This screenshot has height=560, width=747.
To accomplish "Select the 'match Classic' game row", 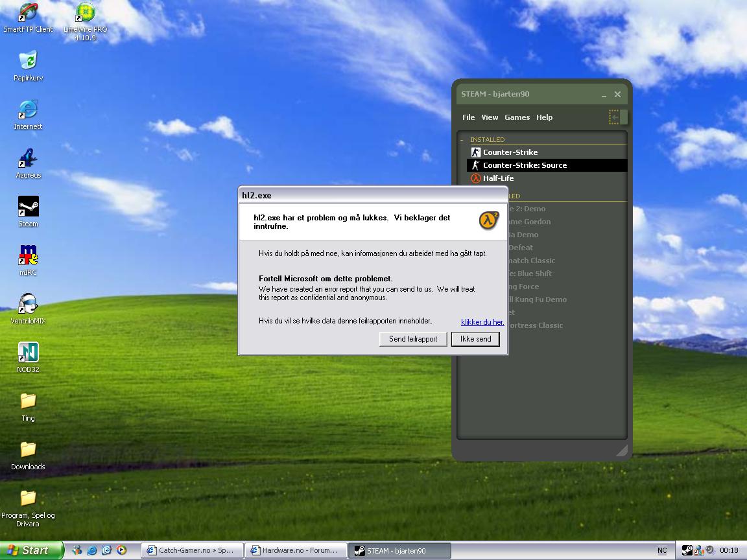I will pyautogui.click(x=567, y=261).
